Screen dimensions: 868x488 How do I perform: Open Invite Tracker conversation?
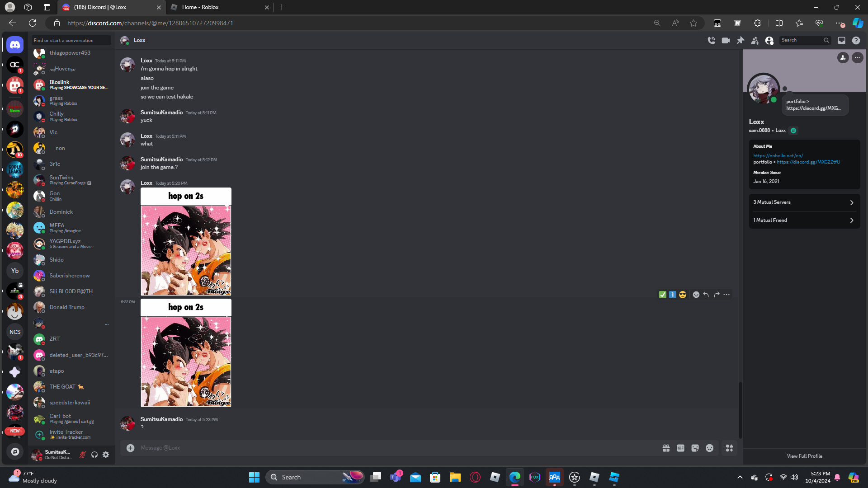pos(71,434)
